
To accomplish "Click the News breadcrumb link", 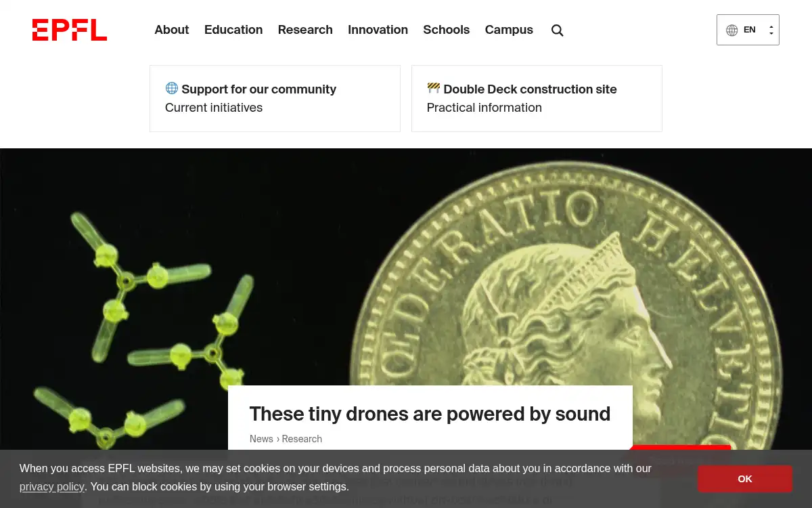I will [261, 439].
